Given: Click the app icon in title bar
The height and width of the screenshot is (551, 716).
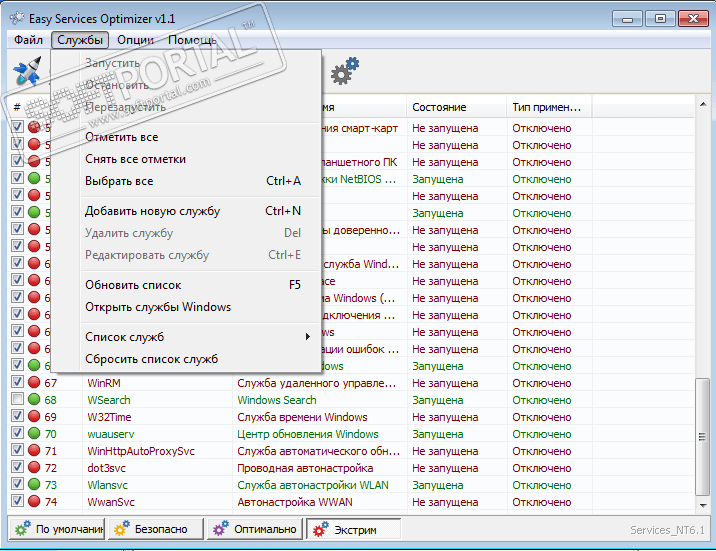Looking at the screenshot, I should (17, 18).
